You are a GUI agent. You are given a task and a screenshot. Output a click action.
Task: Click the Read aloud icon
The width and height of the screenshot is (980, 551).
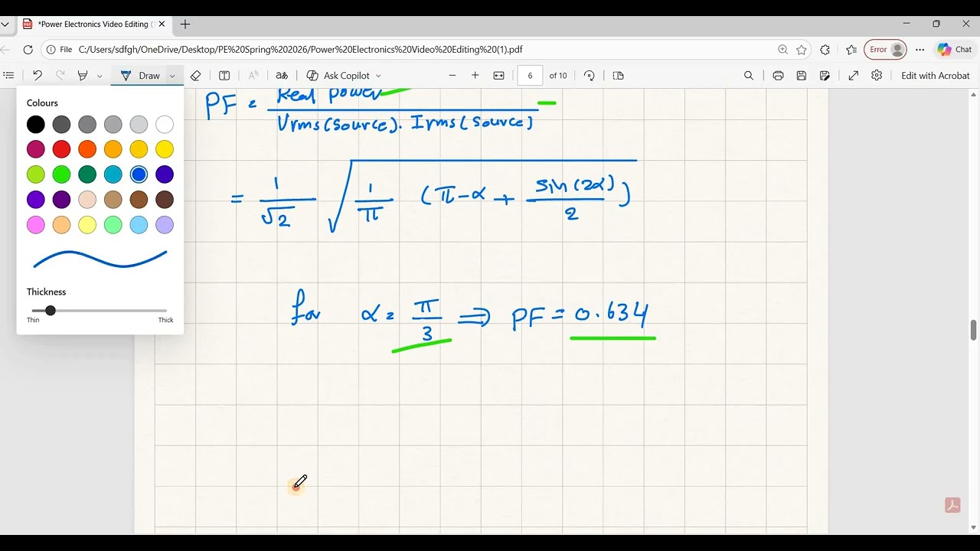click(253, 76)
